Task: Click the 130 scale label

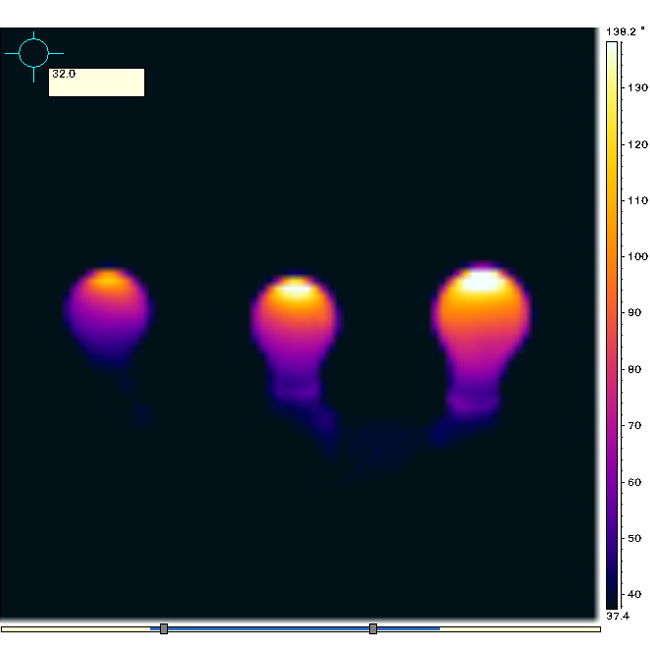Action: point(638,88)
